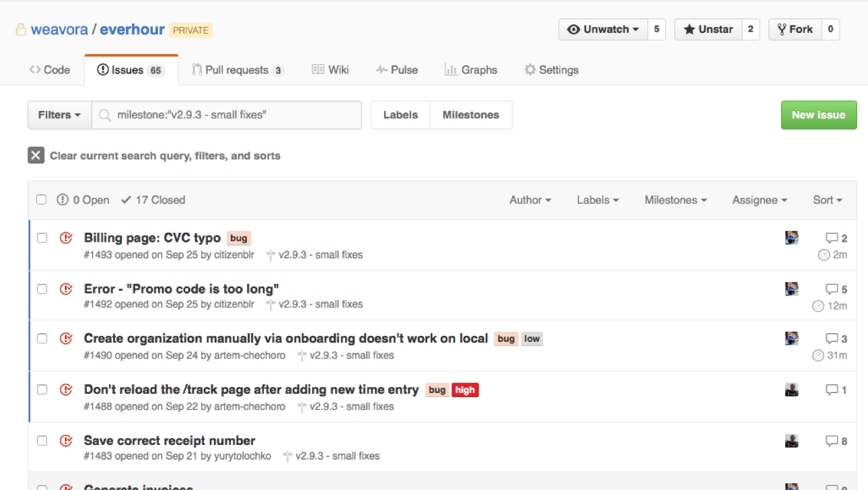The height and width of the screenshot is (490, 868).
Task: Click assignee avatar on Create organization issue
Action: point(792,339)
